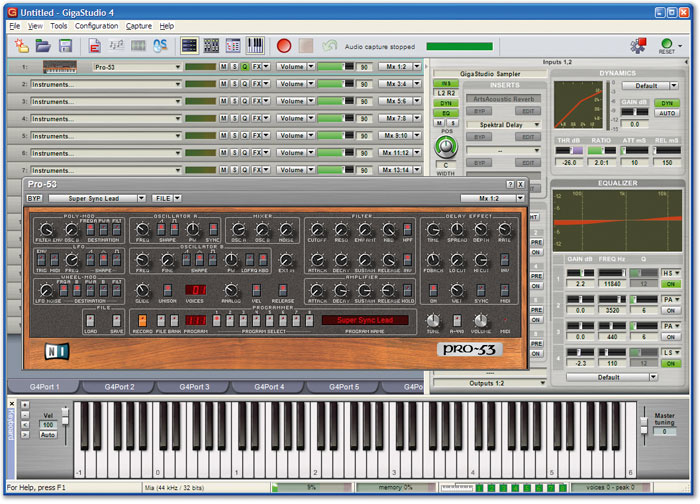Toggle the DYN button in Dynamics panel
The width and height of the screenshot is (700, 504).
[668, 103]
